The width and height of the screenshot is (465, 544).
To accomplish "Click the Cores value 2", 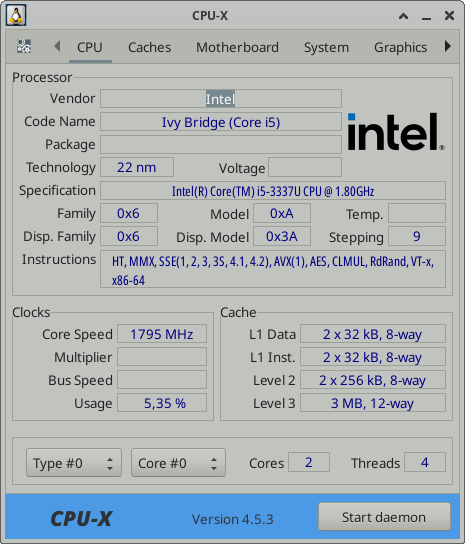I will point(309,462).
